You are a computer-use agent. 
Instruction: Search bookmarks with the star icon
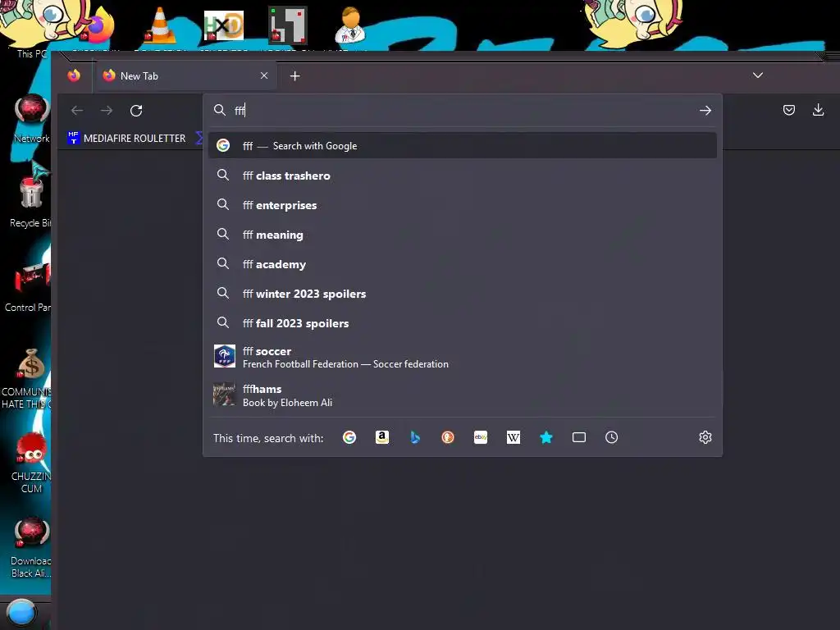tap(546, 437)
